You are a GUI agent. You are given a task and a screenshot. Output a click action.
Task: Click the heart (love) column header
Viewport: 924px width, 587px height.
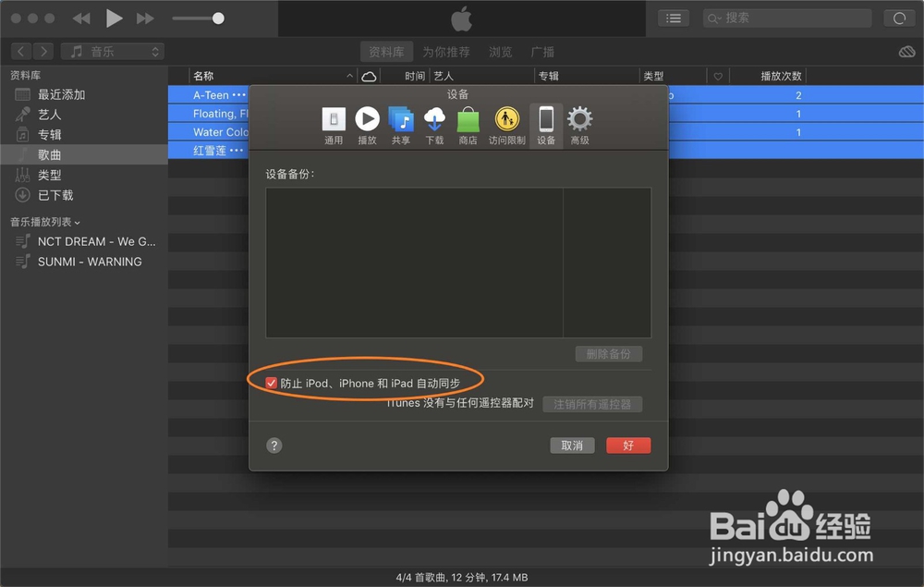[718, 76]
